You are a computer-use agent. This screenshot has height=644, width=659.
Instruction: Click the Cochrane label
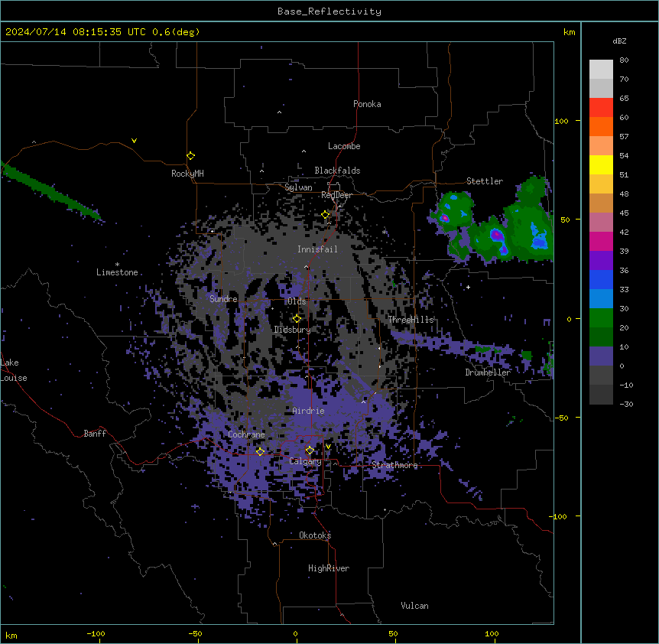tap(246, 434)
